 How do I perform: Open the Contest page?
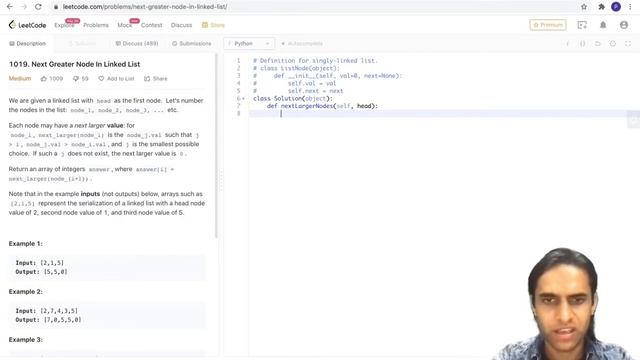(x=151, y=25)
